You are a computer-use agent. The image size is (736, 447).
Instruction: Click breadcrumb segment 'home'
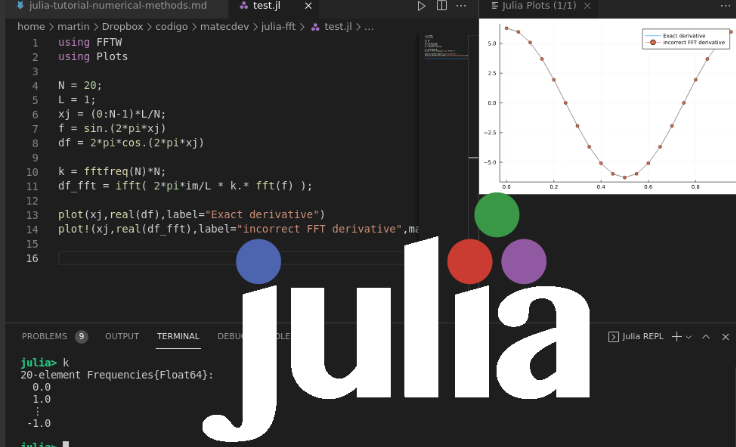tap(31, 27)
